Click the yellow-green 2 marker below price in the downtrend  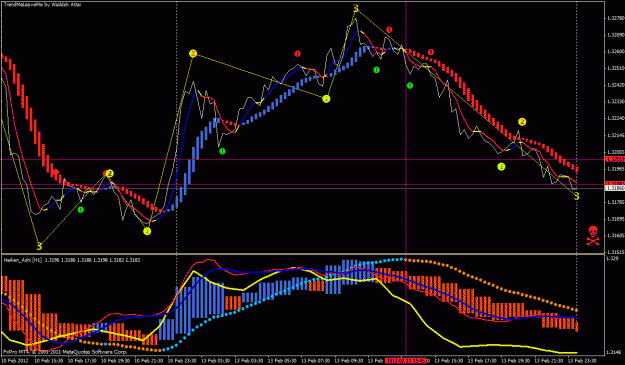(501, 167)
